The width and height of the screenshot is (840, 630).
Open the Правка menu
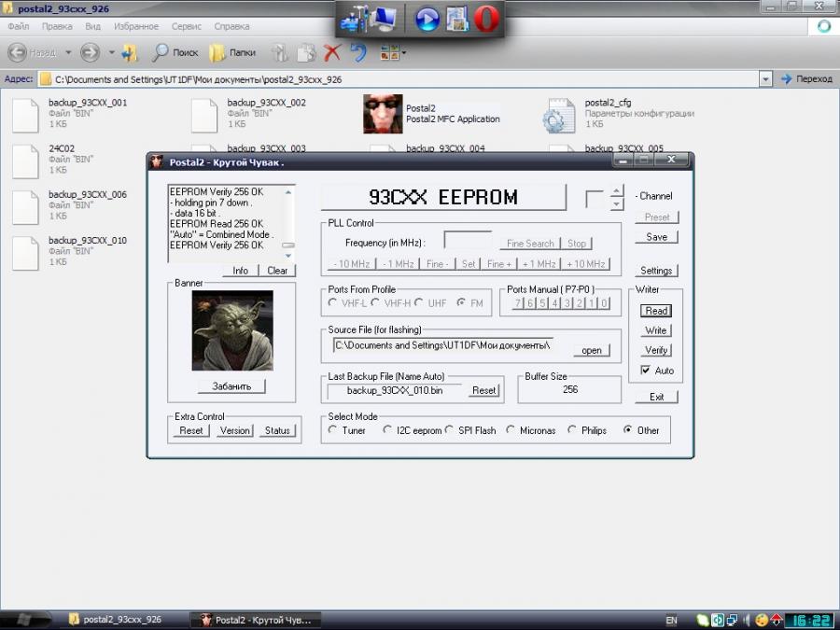point(57,26)
